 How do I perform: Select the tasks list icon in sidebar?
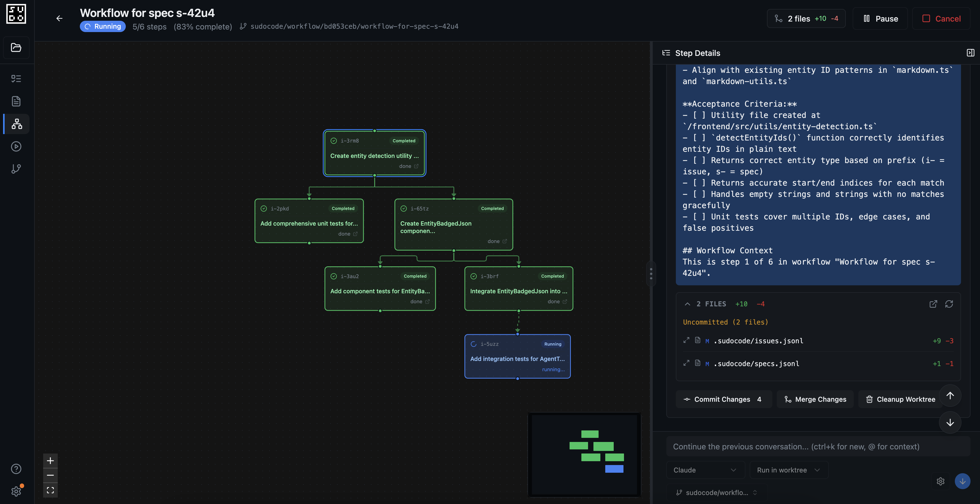click(16, 78)
